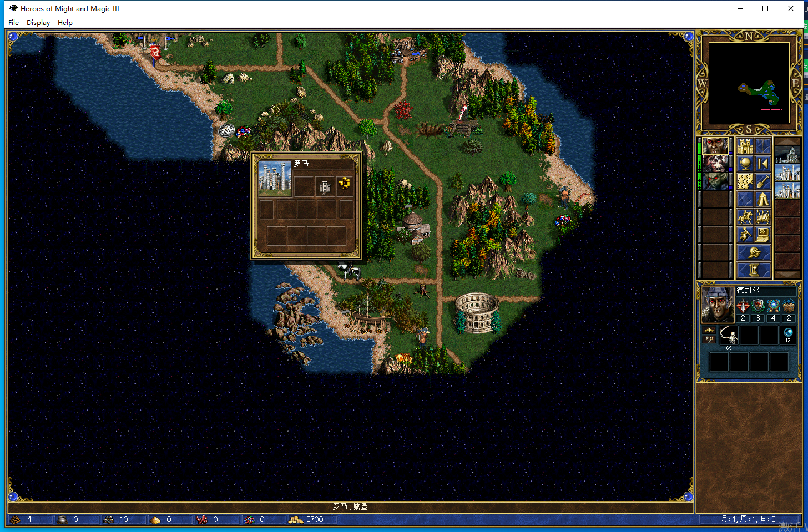Open the Display menu
The image size is (808, 532).
pos(38,23)
